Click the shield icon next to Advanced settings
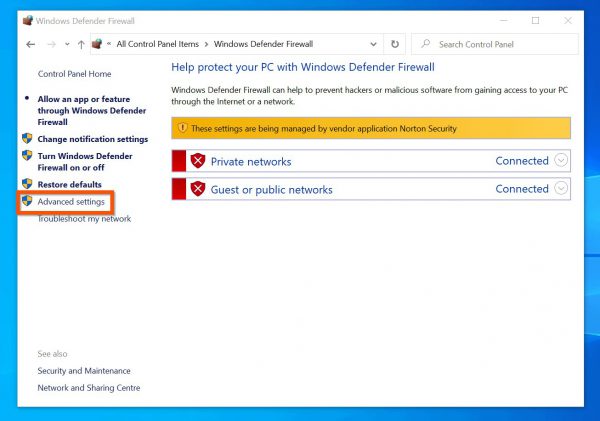 click(27, 202)
